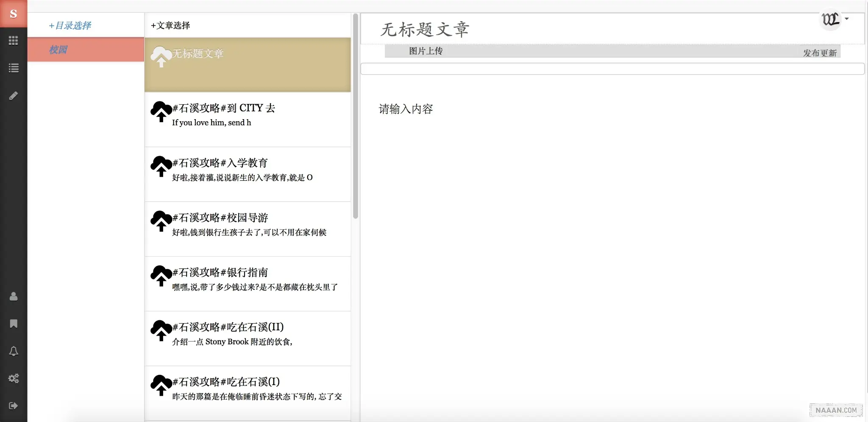Open the grid view icon in the sidebar
Screen dimensions: 868x422
click(14, 41)
